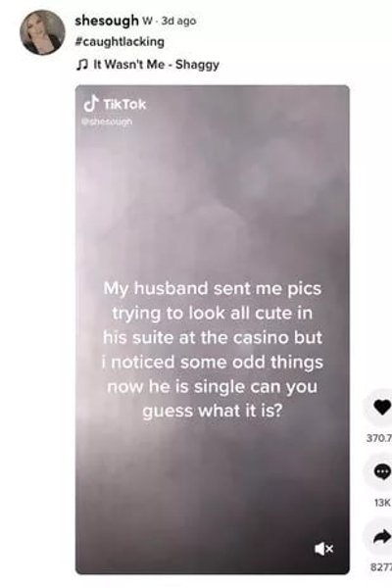Click the @shesough watermark handle
The height and width of the screenshot is (588, 392).
pos(107,122)
